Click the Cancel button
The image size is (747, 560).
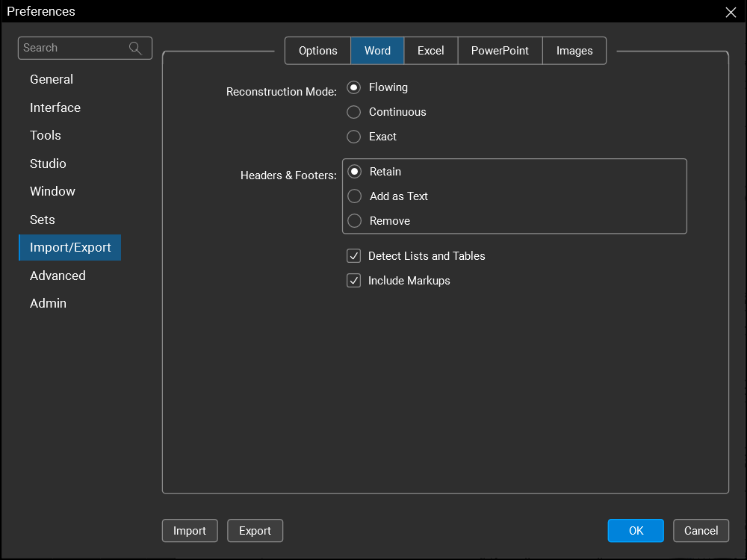point(701,531)
